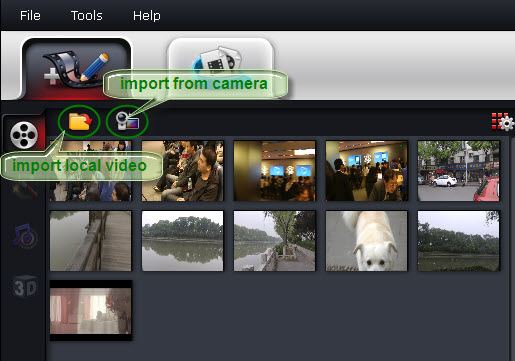The width and height of the screenshot is (515, 361).
Task: Select the dim hall with blue screens clip
Action: click(274, 171)
